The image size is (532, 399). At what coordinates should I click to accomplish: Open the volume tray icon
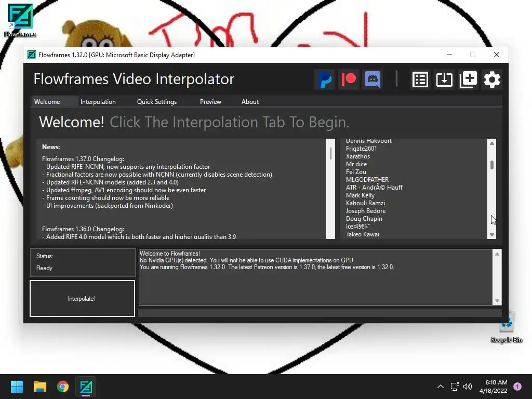pos(468,387)
